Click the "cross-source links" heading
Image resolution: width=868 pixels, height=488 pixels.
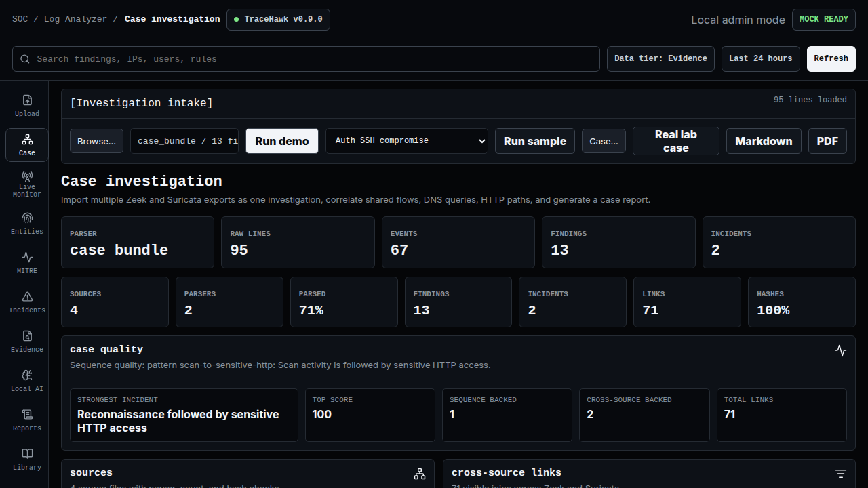click(x=507, y=473)
